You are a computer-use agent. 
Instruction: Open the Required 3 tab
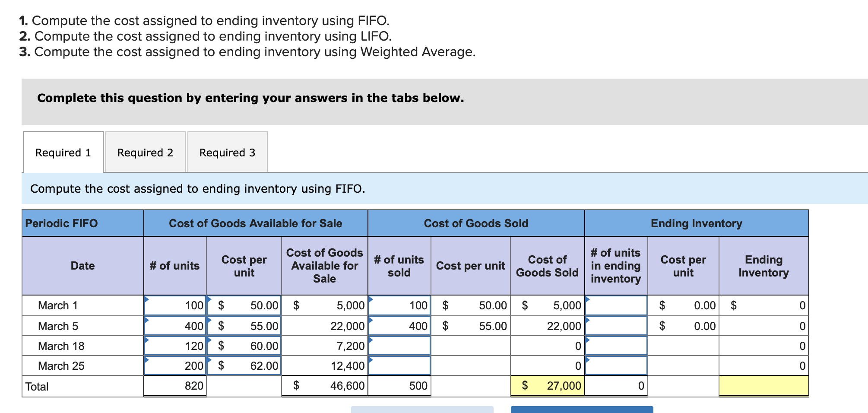[x=228, y=152]
